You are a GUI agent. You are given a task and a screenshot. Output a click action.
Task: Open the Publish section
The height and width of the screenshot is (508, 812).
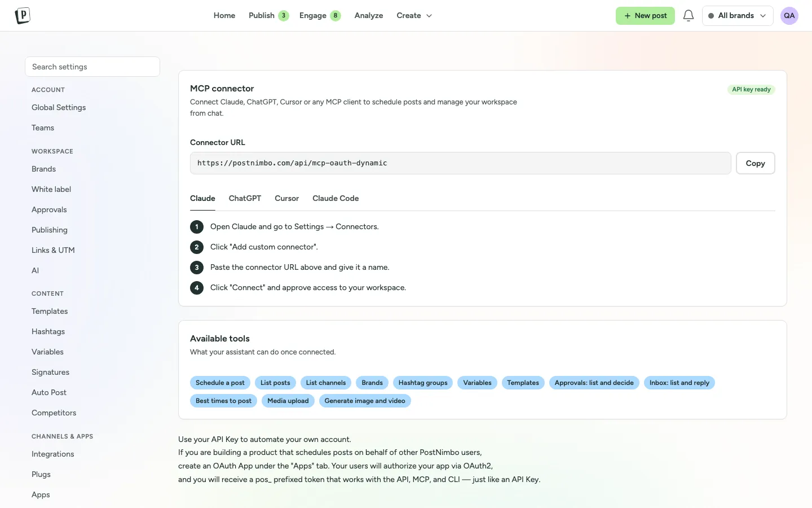point(268,16)
